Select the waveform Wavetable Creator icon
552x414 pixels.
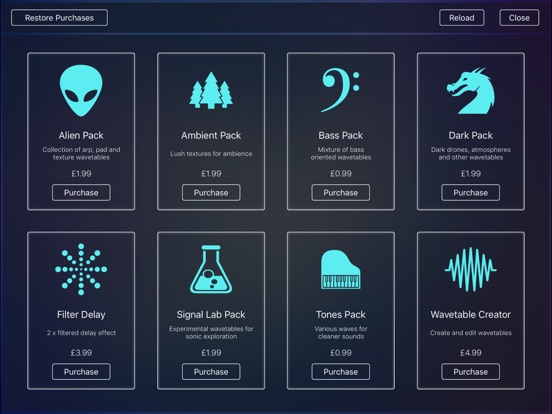(471, 270)
